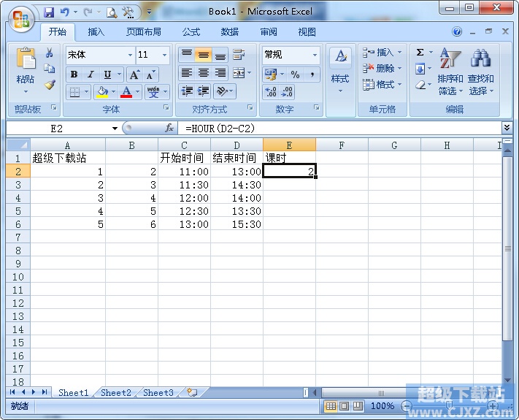Toggle center horizontal alignment

[203, 73]
